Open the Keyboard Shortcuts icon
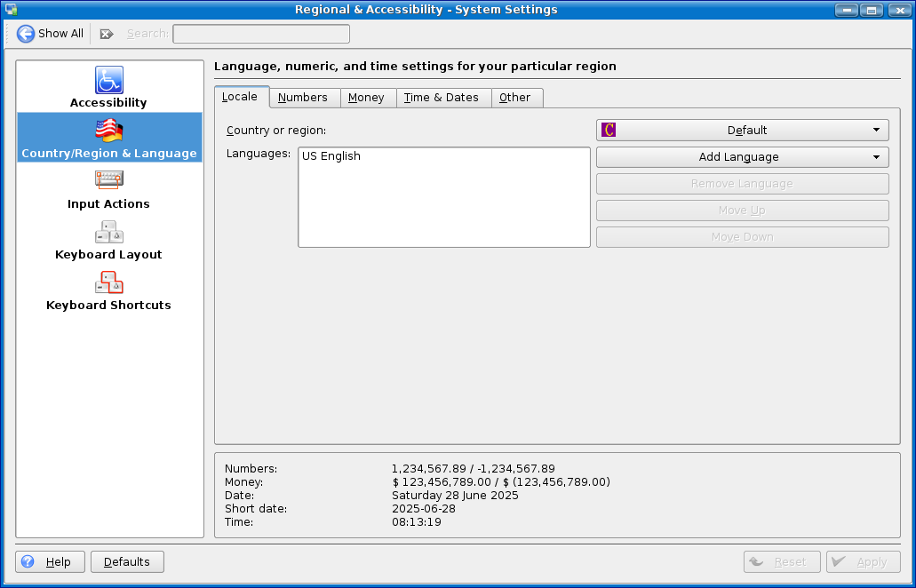The width and height of the screenshot is (916, 588). coord(109,282)
